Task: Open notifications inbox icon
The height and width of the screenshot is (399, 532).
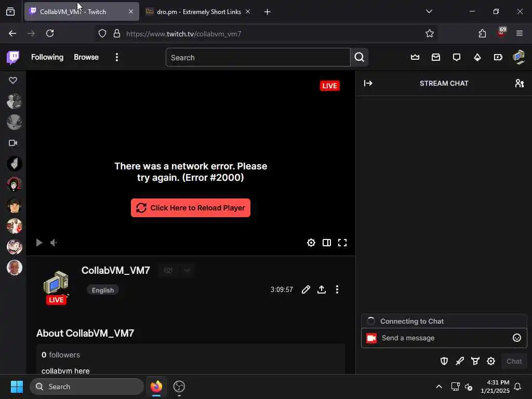Action: coord(436,57)
